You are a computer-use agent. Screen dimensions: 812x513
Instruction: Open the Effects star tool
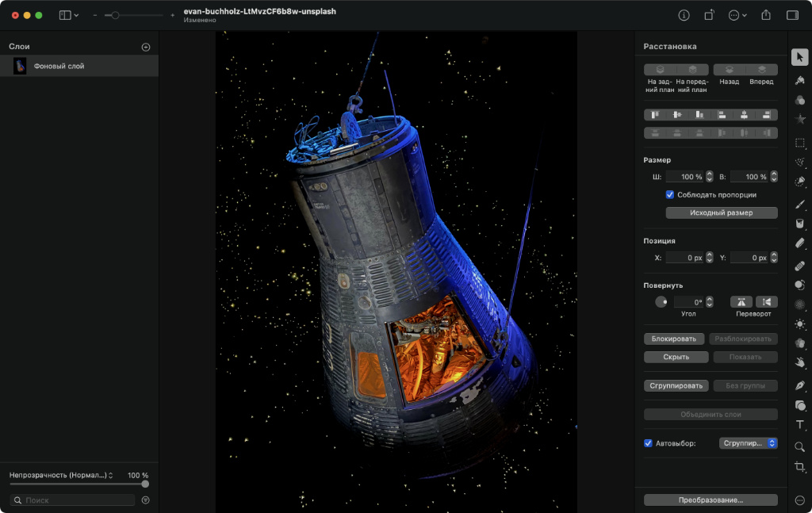tap(799, 119)
